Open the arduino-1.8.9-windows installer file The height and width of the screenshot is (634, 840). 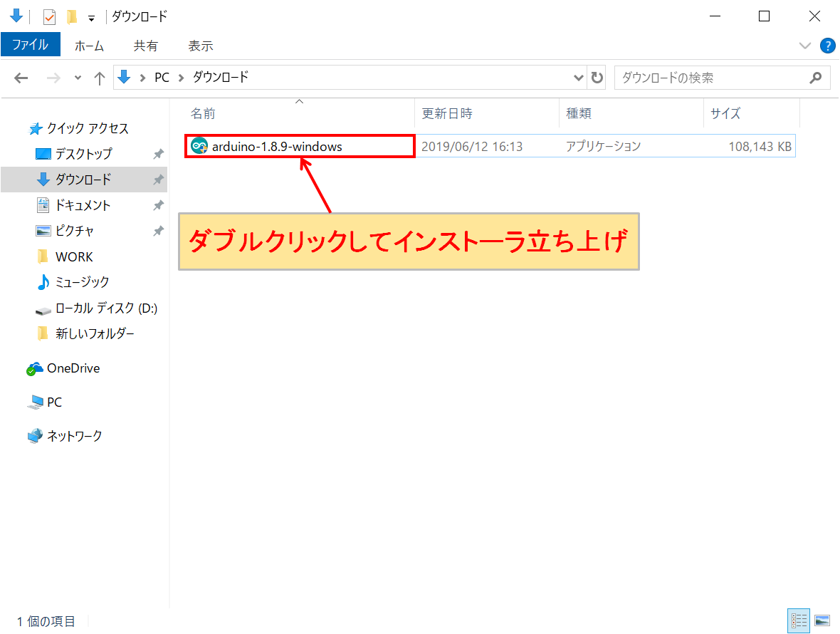pyautogui.click(x=276, y=147)
